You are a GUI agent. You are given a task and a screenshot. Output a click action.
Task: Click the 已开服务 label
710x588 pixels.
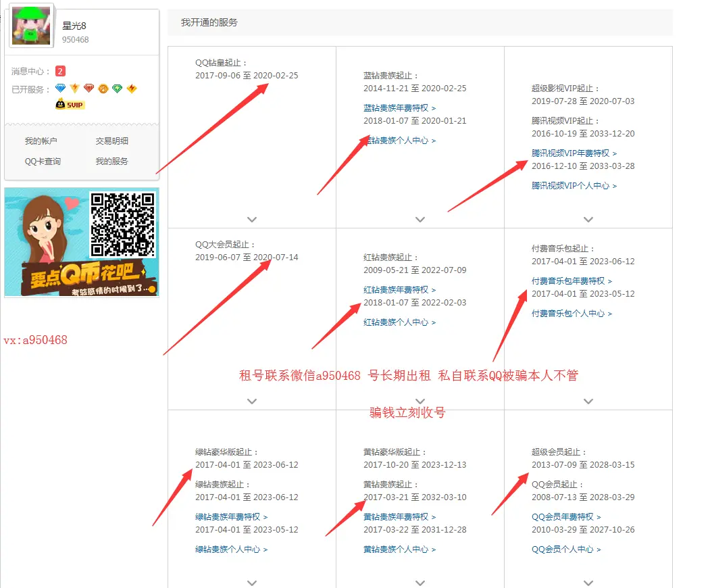coord(31,90)
